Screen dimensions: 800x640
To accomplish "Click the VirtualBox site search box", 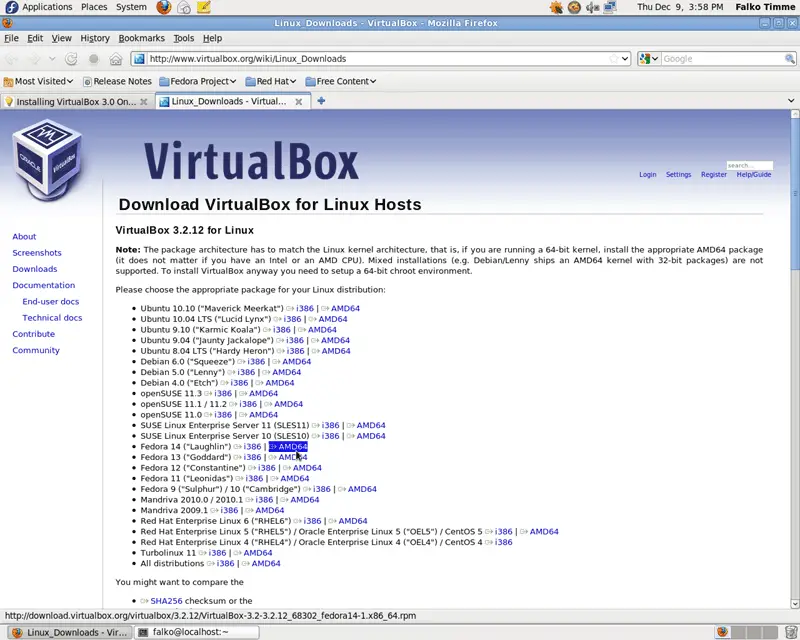I will coord(749,165).
